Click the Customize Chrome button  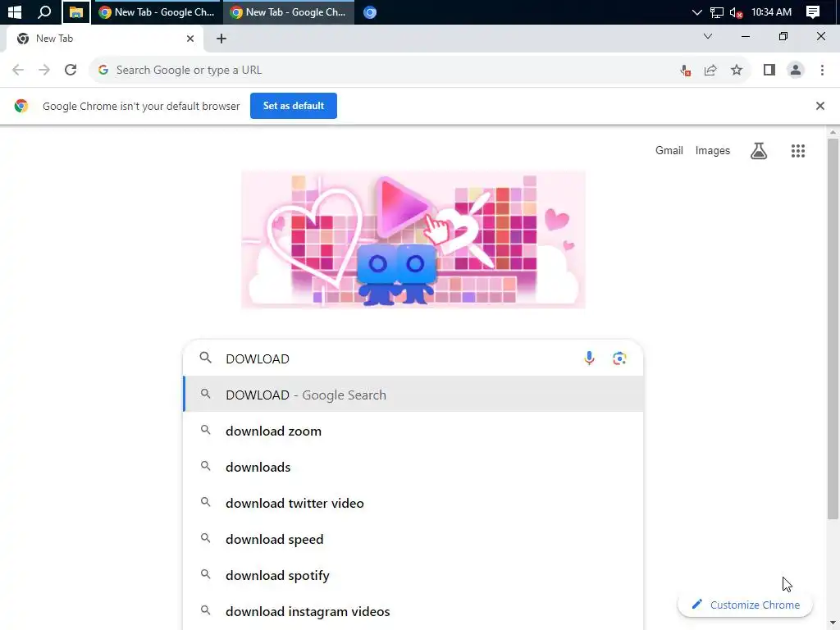pyautogui.click(x=745, y=605)
